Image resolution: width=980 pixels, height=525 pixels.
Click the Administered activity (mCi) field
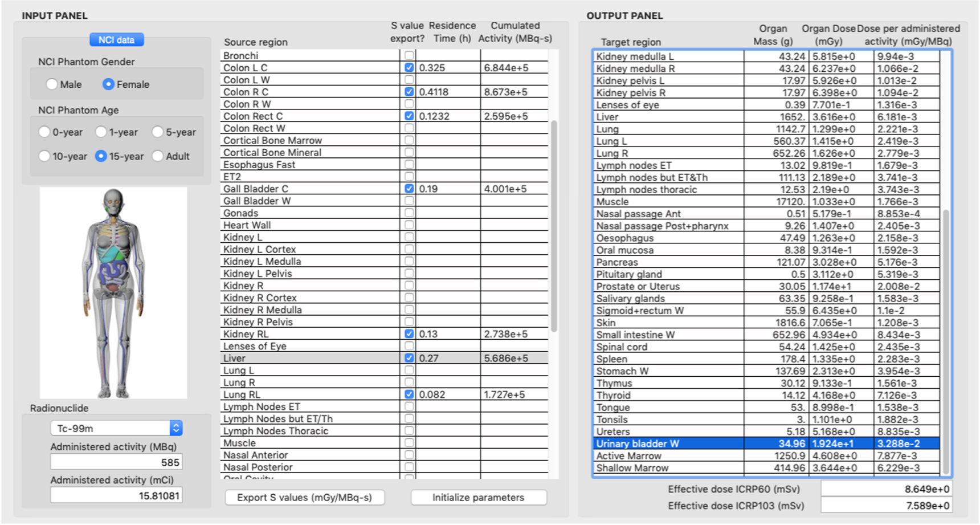(117, 496)
